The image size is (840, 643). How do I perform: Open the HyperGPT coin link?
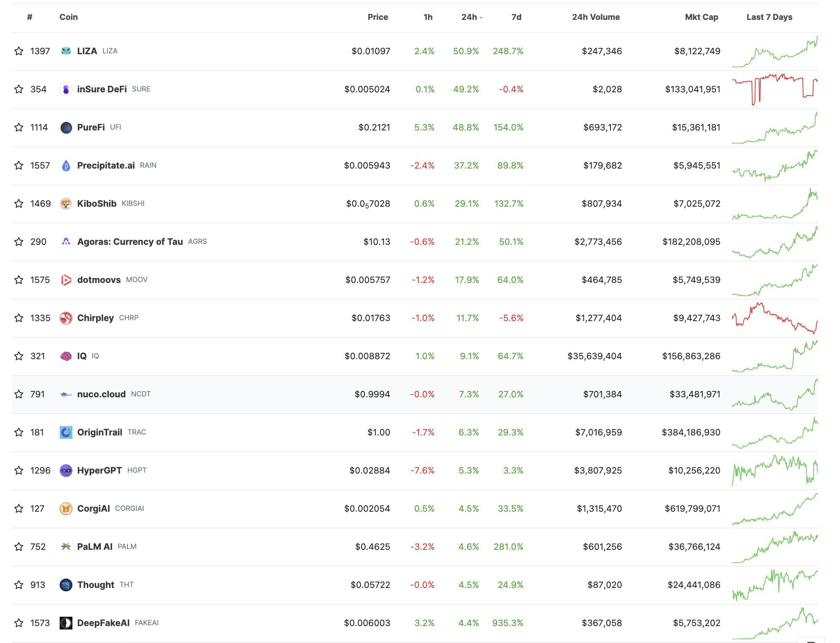coord(99,471)
